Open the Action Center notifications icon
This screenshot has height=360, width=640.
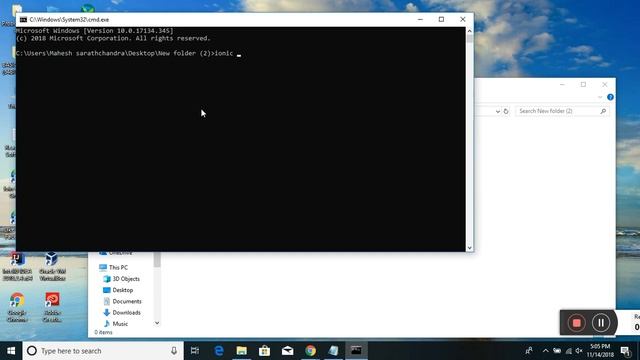tap(625, 351)
